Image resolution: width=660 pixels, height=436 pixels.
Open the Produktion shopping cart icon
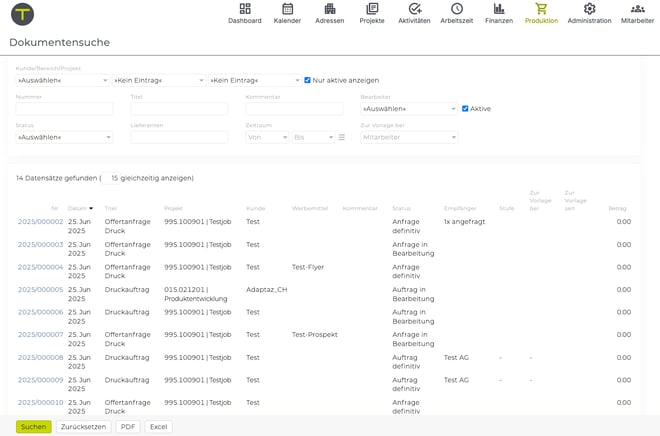541,9
